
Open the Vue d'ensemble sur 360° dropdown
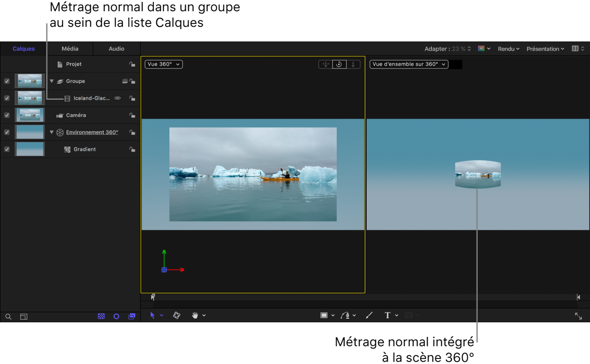[408, 64]
